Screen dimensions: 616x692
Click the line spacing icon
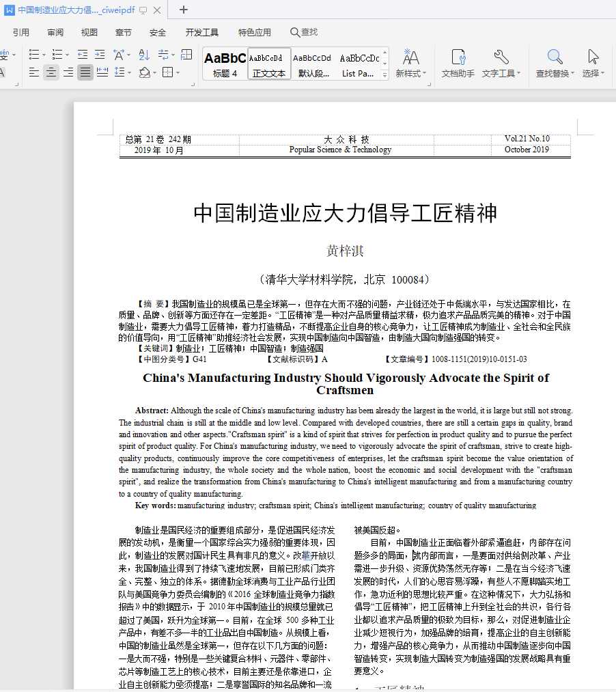[x=120, y=72]
